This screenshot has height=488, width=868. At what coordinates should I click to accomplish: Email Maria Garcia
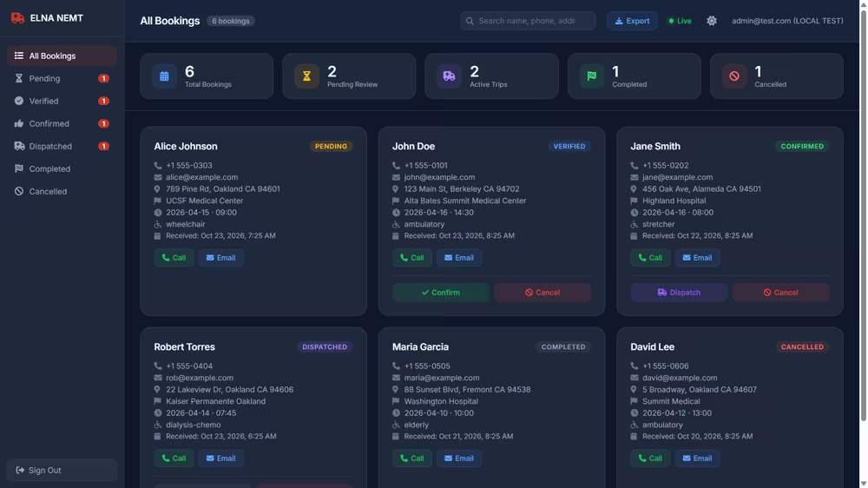pos(459,458)
